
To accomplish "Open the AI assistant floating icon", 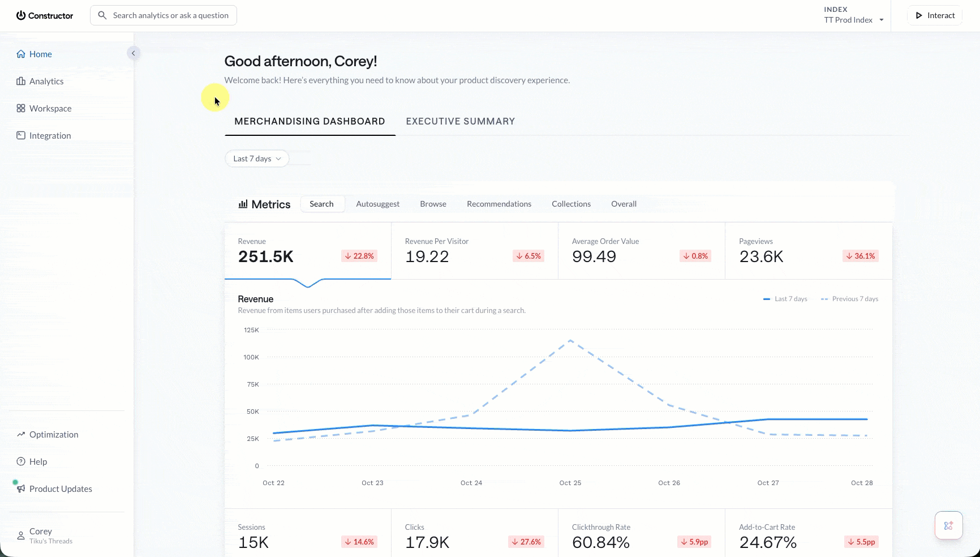I will [x=949, y=525].
